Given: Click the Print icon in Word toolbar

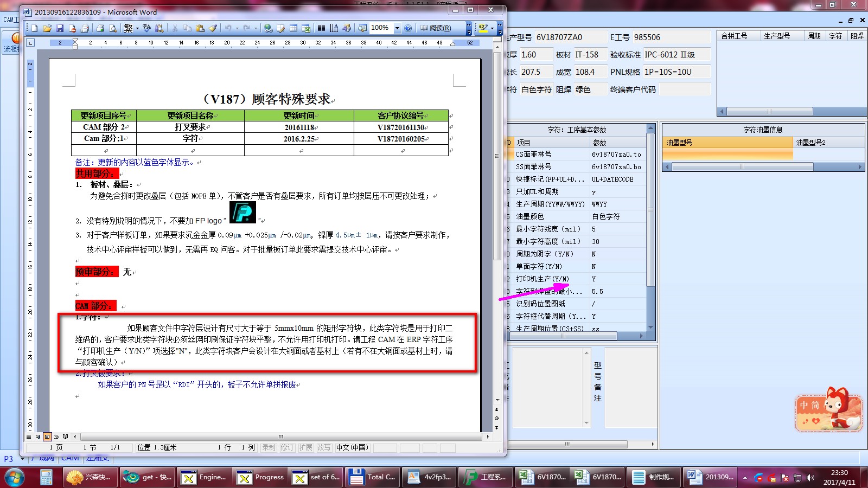Looking at the screenshot, I should coord(100,28).
